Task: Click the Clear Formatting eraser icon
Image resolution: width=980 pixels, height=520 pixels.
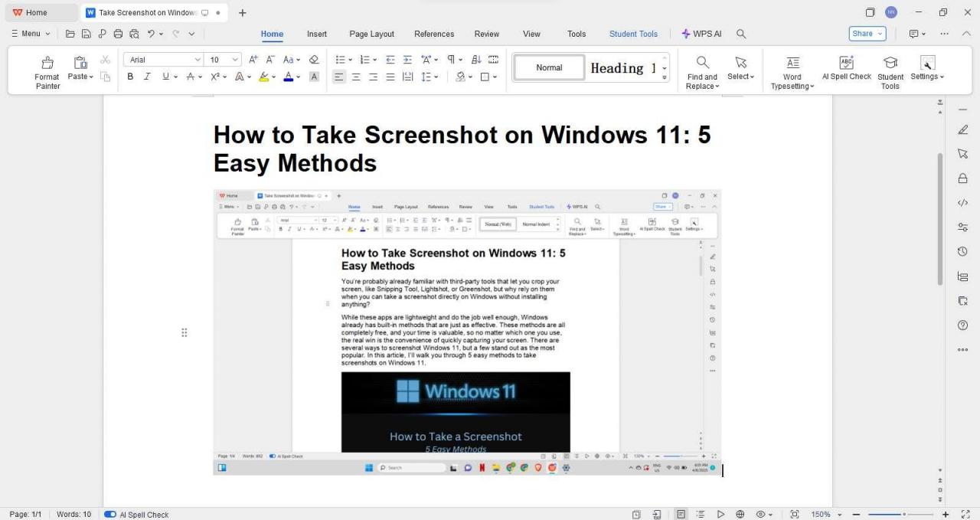Action: [313, 59]
